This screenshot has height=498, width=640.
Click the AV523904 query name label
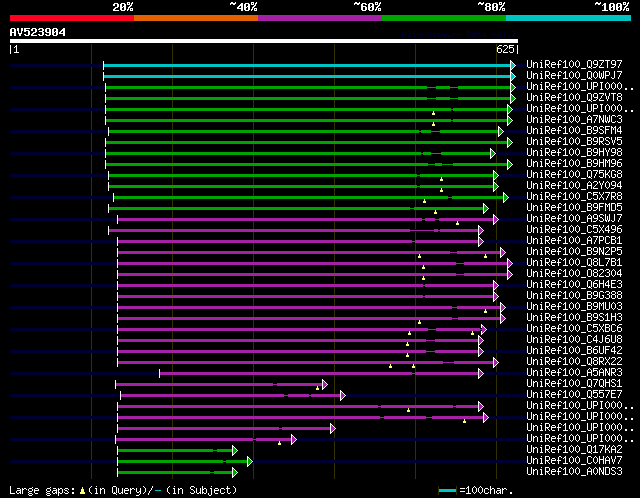click(x=38, y=32)
